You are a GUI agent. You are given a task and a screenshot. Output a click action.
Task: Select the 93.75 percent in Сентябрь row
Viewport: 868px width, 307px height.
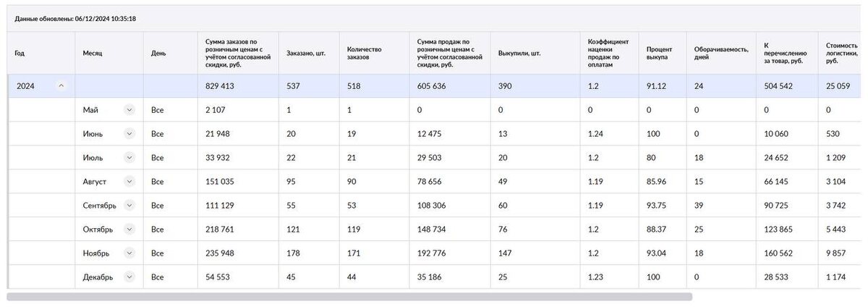(662, 205)
